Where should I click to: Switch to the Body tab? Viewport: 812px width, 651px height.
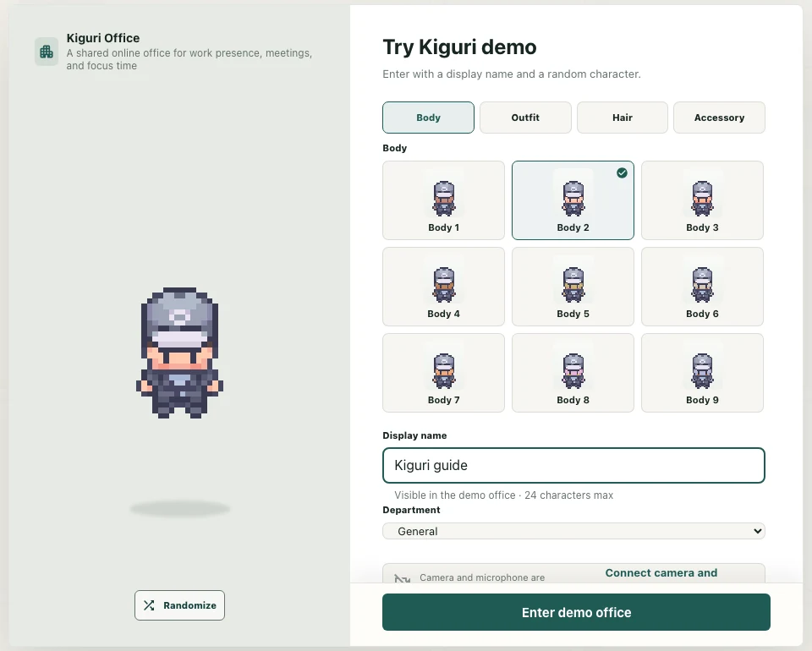(x=428, y=118)
